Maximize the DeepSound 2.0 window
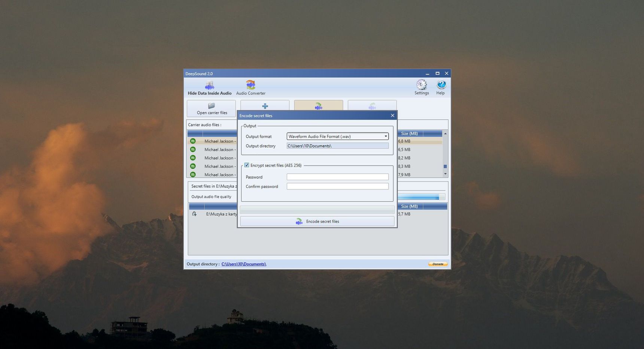Screen dimensions: 644x349 tap(437, 73)
